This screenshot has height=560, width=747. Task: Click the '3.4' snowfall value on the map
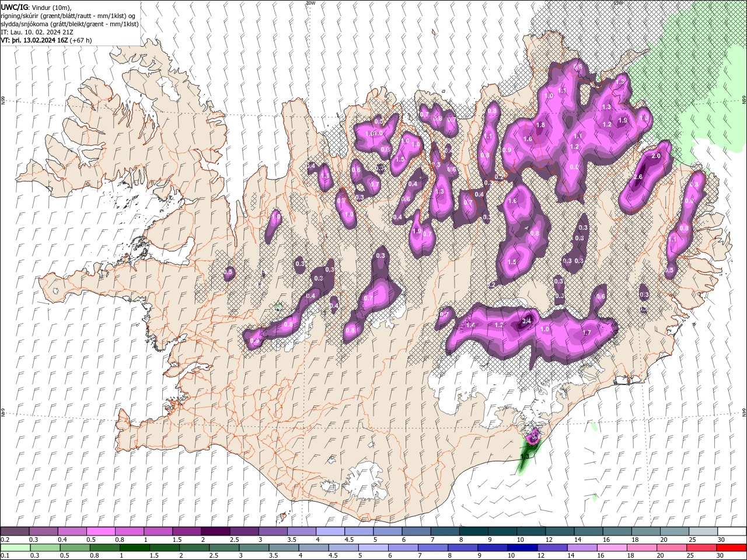click(x=526, y=321)
